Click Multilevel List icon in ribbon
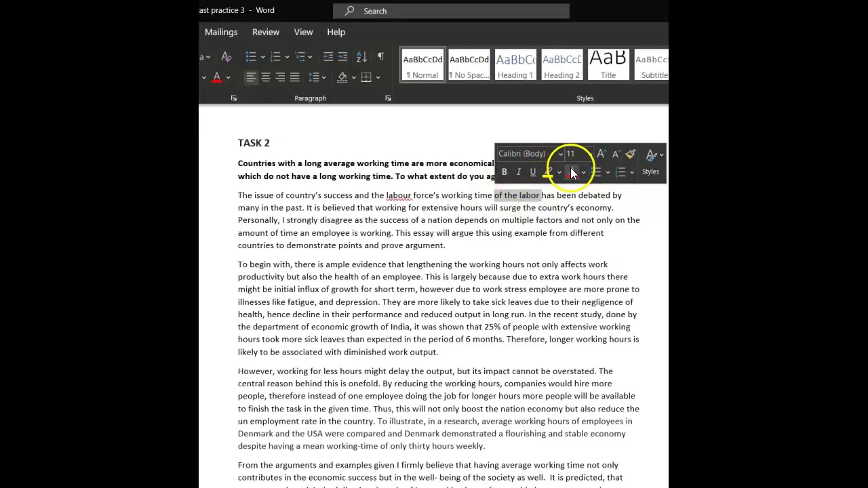Viewport: 868px width, 488px height. pos(300,57)
